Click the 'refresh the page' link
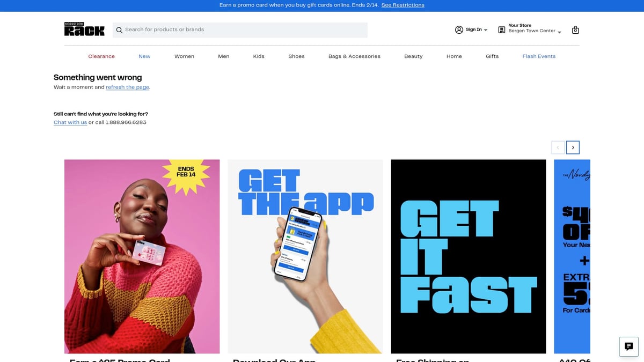The height and width of the screenshot is (362, 644). tap(127, 87)
